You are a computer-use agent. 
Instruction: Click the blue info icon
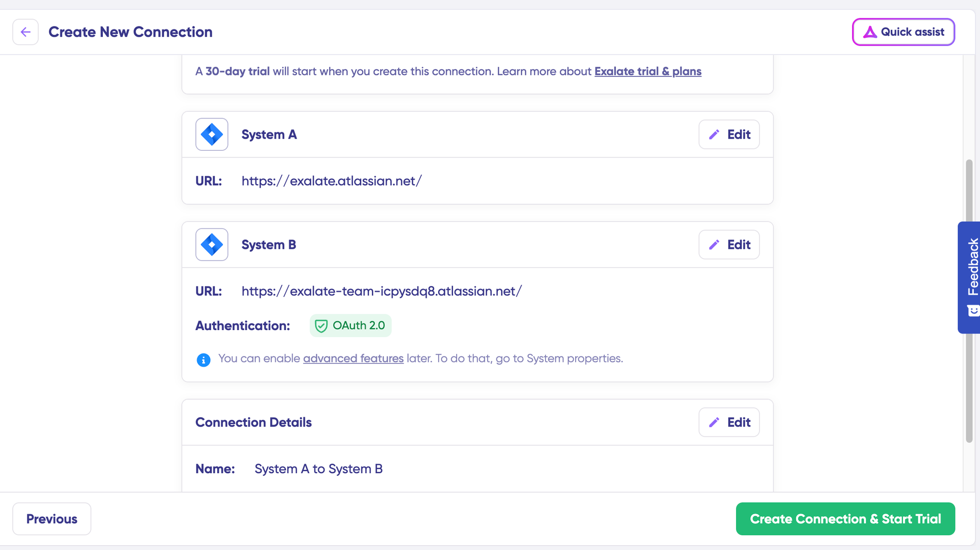203,360
